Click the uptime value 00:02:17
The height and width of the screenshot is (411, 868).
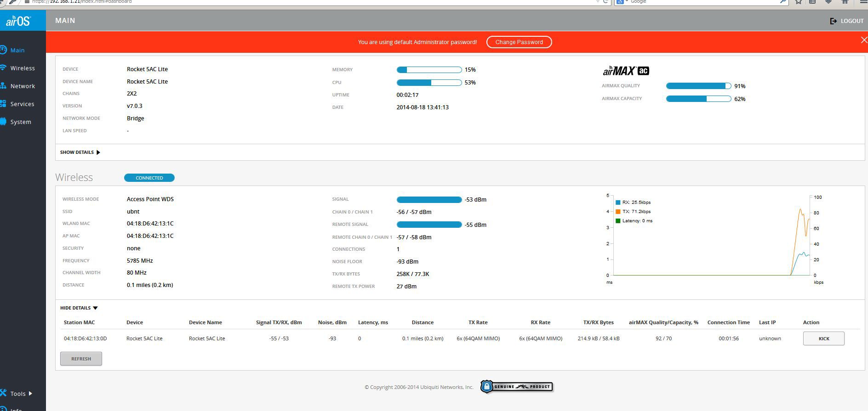tap(407, 95)
